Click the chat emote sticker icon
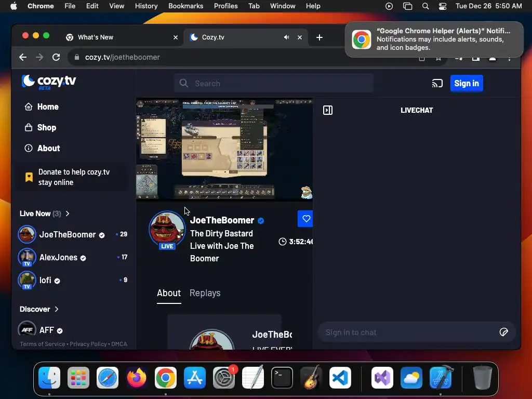Image resolution: width=532 pixels, height=399 pixels. click(503, 332)
